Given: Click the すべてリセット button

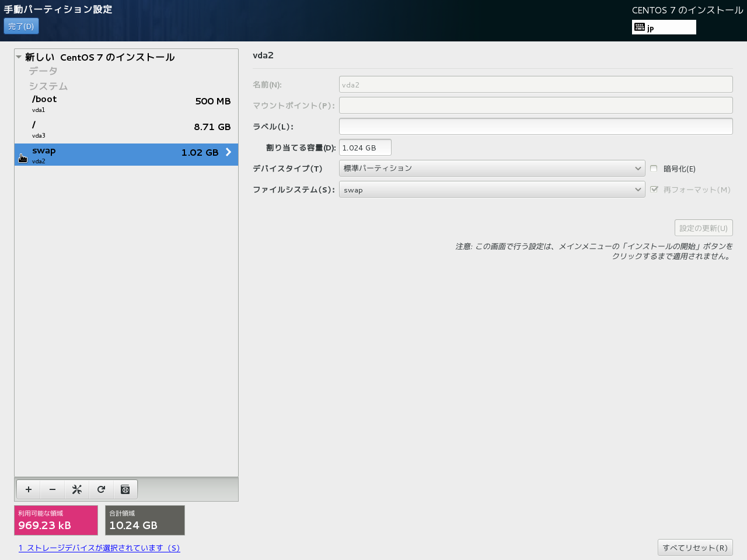Looking at the screenshot, I should pos(694,548).
